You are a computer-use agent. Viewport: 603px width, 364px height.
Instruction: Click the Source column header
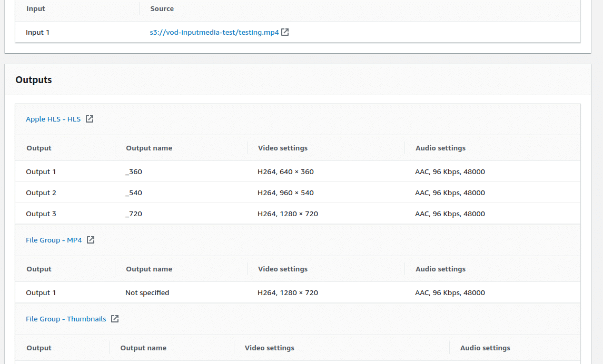[x=162, y=8]
